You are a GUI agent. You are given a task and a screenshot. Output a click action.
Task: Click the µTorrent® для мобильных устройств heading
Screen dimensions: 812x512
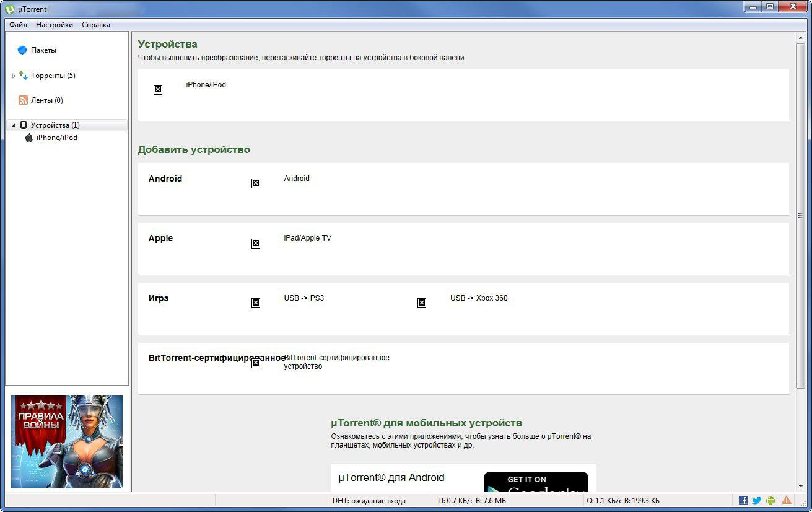426,423
